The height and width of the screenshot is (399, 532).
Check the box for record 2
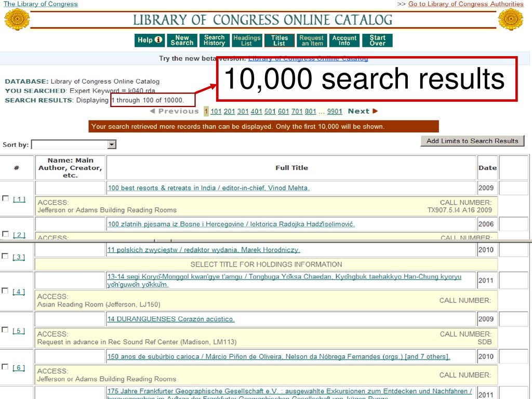point(5,234)
